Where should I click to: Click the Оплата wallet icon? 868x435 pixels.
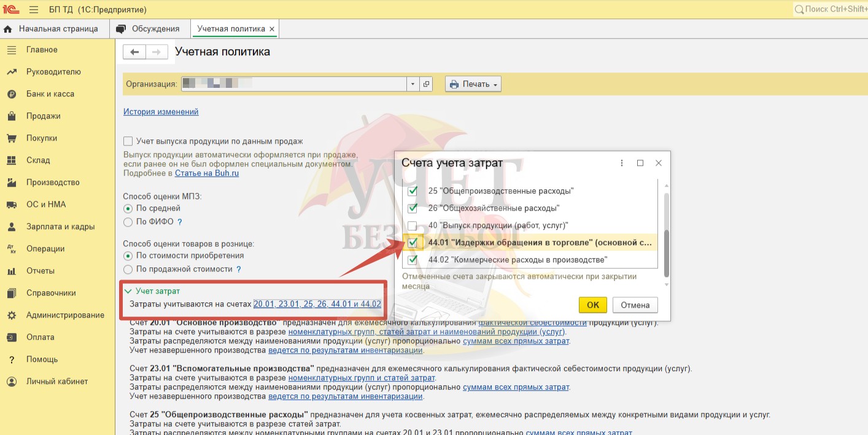(x=11, y=337)
